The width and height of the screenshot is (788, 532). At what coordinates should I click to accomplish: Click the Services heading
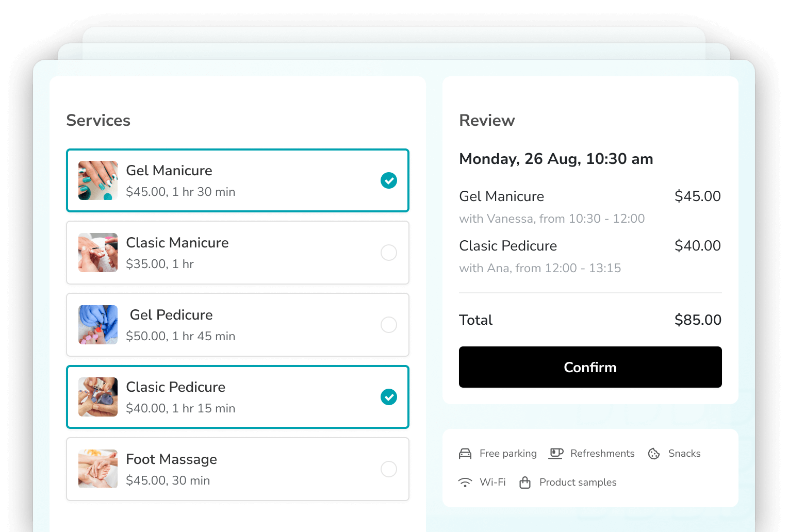98,121
